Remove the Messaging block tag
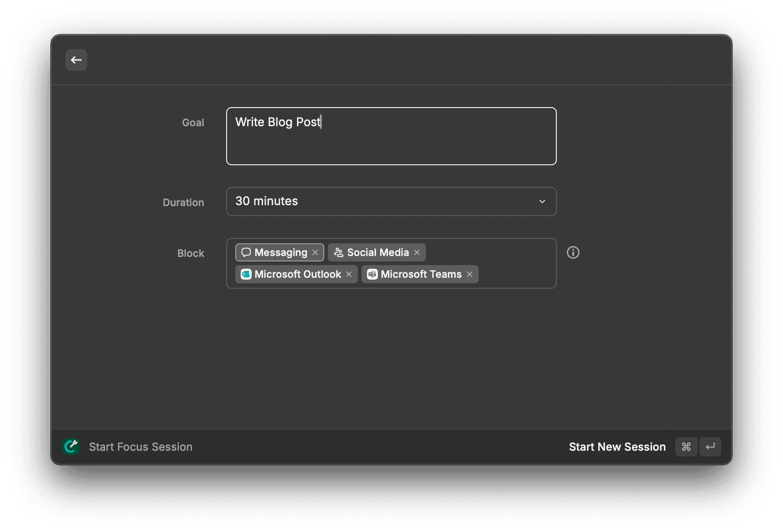783x532 pixels. [316, 252]
